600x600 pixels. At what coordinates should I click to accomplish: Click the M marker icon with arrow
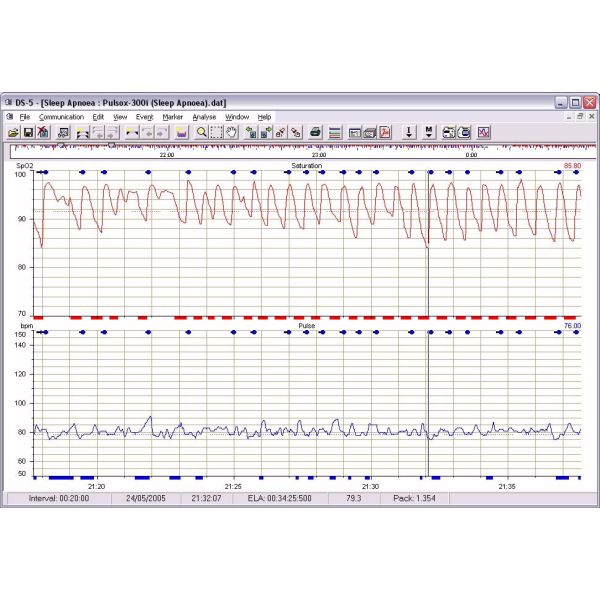[429, 133]
